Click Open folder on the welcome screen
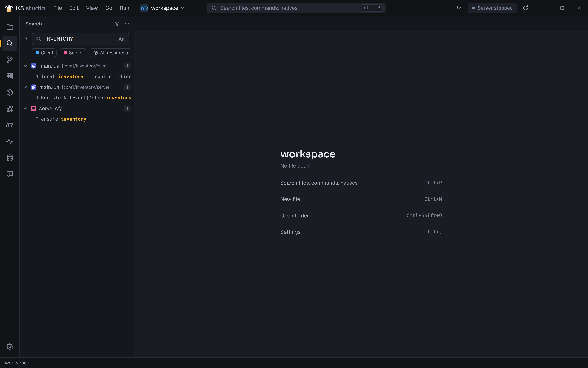The height and width of the screenshot is (368, 588). click(x=361, y=215)
